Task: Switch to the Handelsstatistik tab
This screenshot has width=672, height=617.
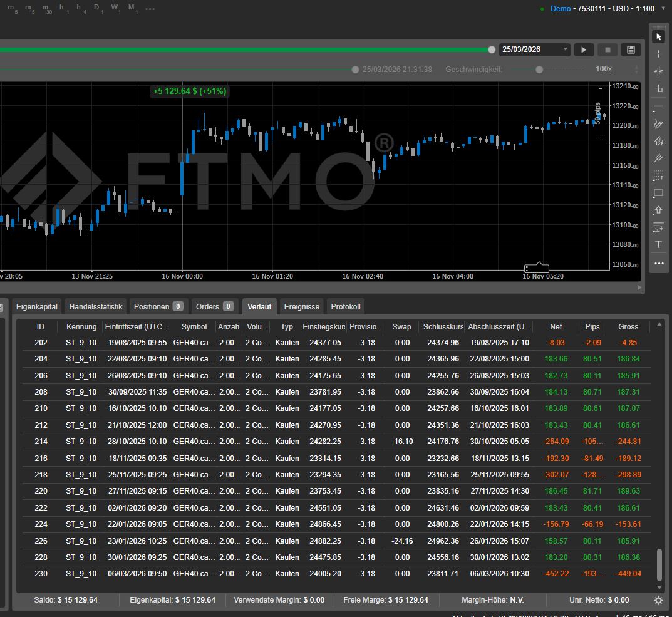Action: tap(97, 306)
